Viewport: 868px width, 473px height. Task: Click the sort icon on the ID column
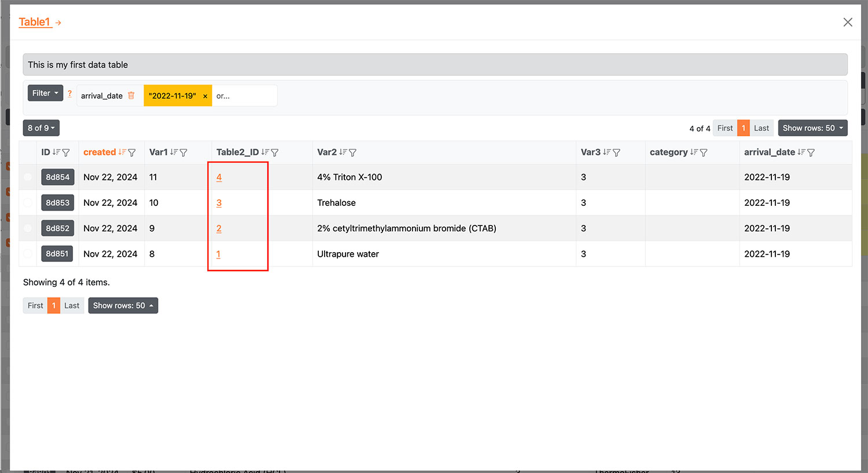tap(56, 153)
